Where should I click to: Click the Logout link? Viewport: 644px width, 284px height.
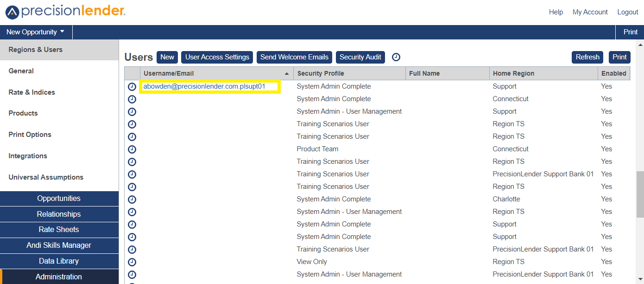(628, 12)
